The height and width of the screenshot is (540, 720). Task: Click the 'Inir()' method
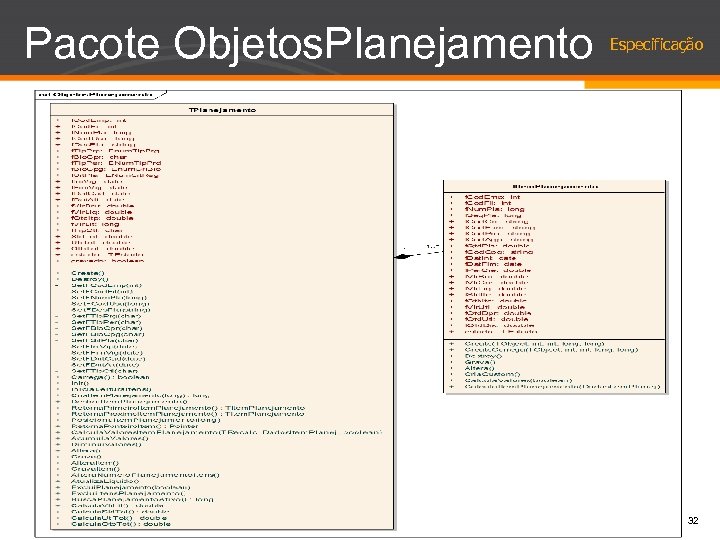[x=80, y=383]
